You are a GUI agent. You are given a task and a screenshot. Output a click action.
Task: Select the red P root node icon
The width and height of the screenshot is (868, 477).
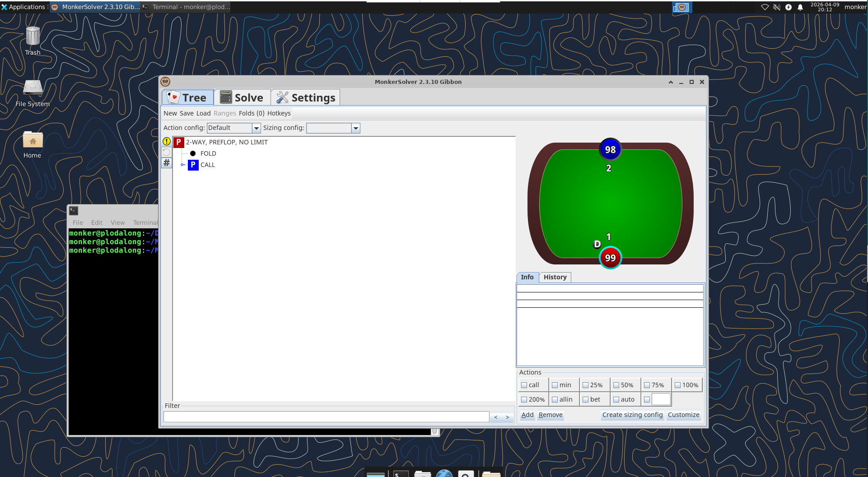[x=178, y=142]
